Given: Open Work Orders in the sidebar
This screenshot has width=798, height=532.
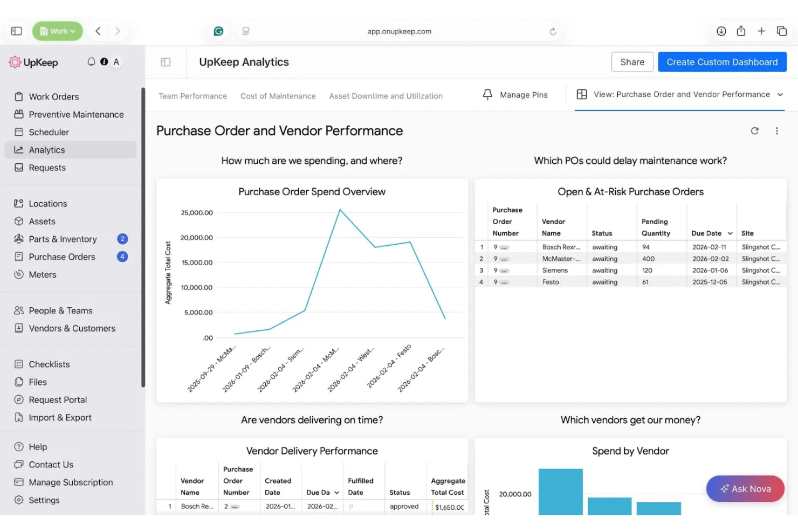Looking at the screenshot, I should tap(70, 96).
